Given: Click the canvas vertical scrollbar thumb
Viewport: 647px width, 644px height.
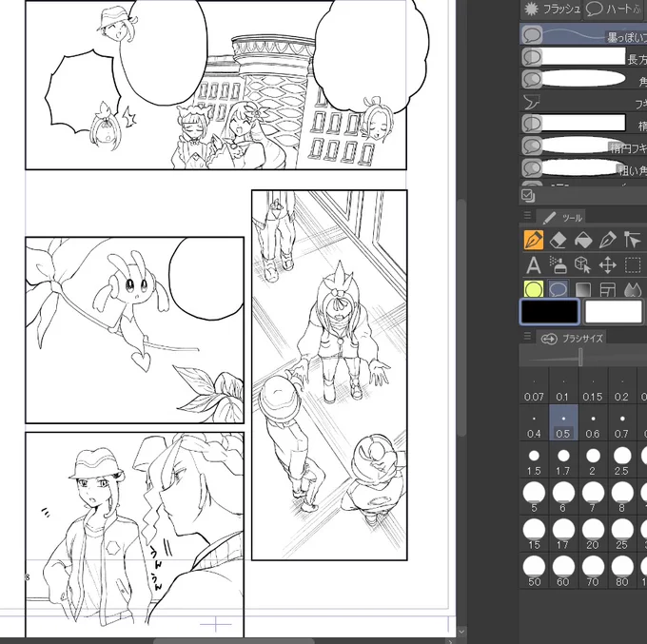Looking at the screenshot, I should (461, 317).
